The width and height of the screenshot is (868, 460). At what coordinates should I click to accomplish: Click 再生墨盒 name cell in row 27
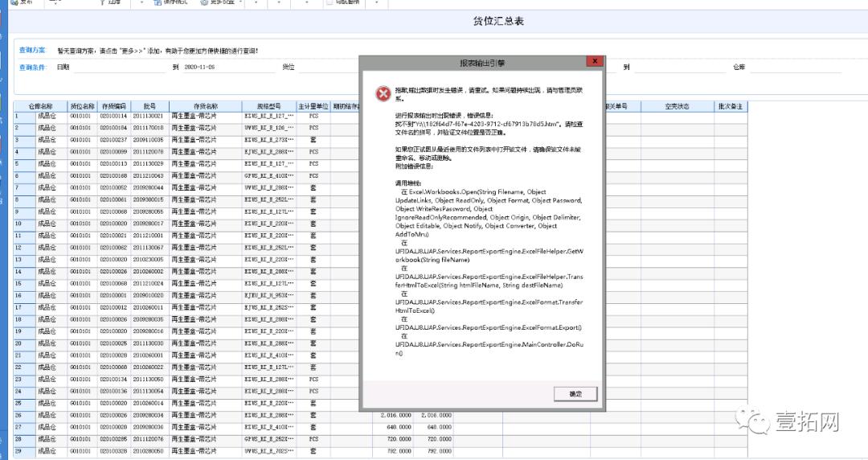pyautogui.click(x=206, y=427)
